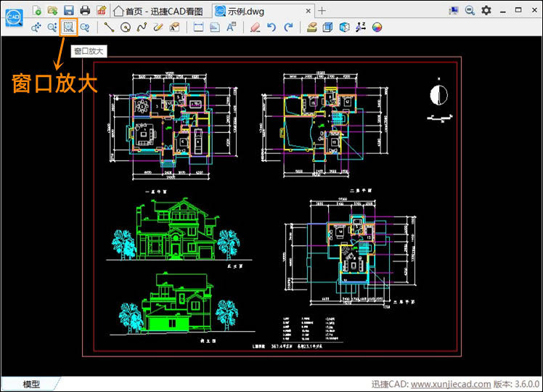543x392 pixels.
Task: Open the www.xunjiecad.com link
Action: (451, 384)
